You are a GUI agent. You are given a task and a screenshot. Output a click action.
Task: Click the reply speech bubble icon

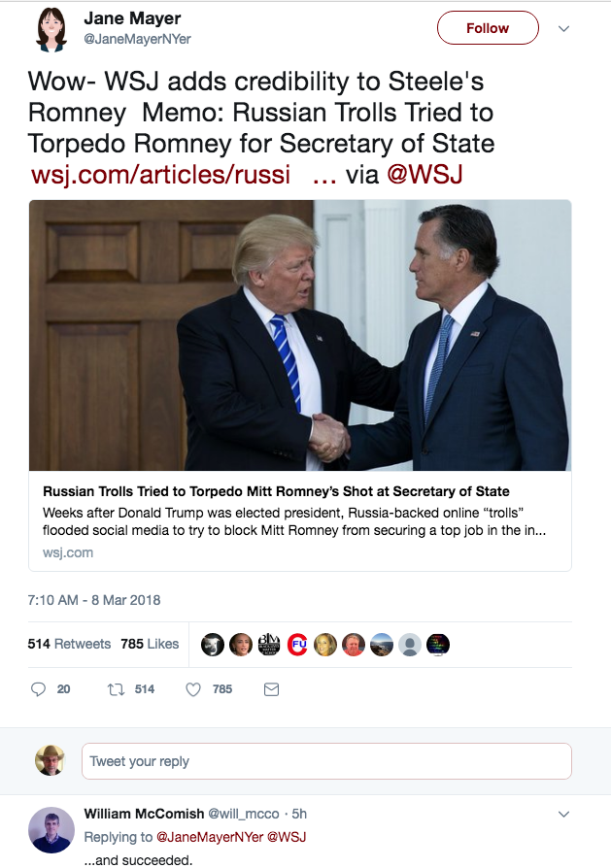tap(38, 689)
